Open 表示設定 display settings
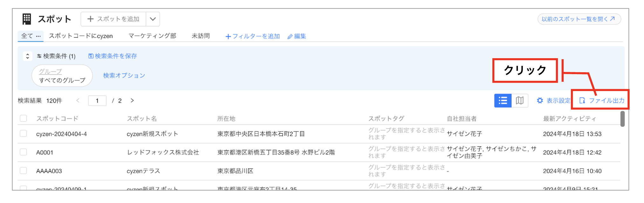 tap(553, 101)
